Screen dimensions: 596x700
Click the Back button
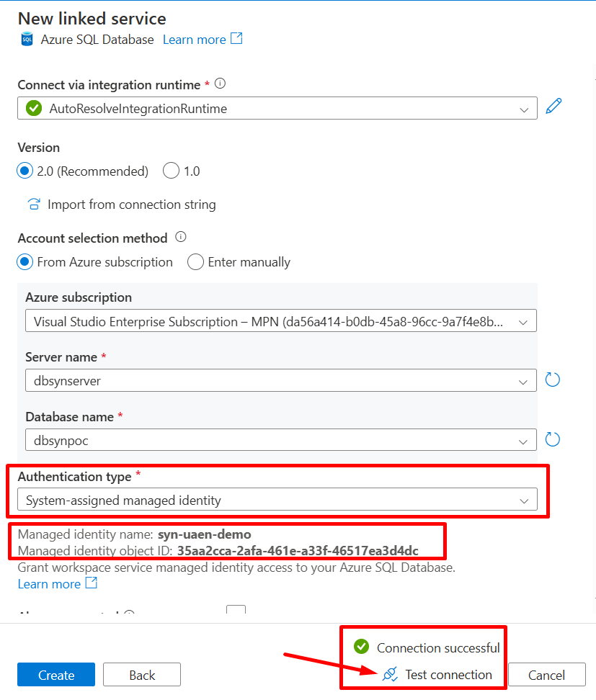[x=142, y=675]
